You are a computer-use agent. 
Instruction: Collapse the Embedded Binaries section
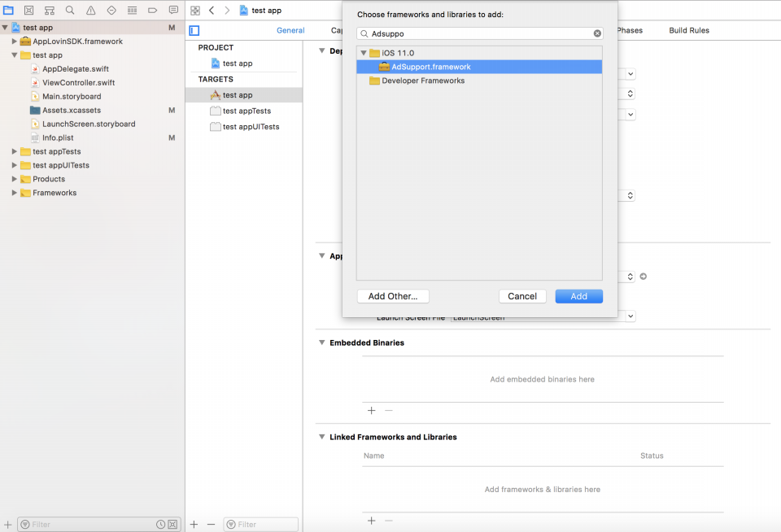click(322, 342)
